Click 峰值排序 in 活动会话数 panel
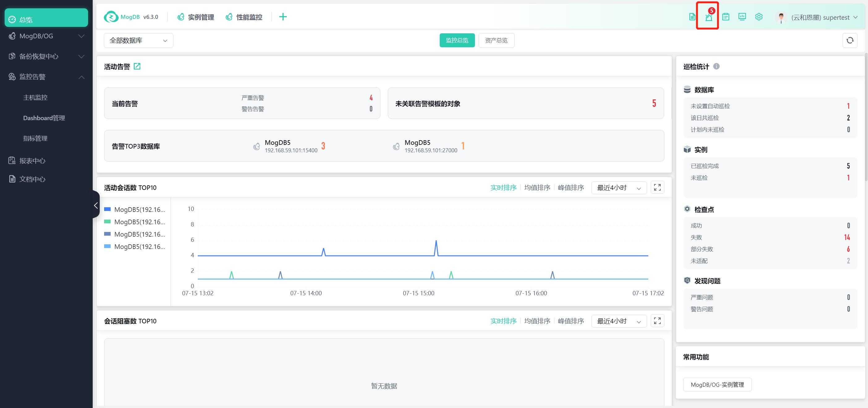The image size is (868, 408). (x=571, y=188)
